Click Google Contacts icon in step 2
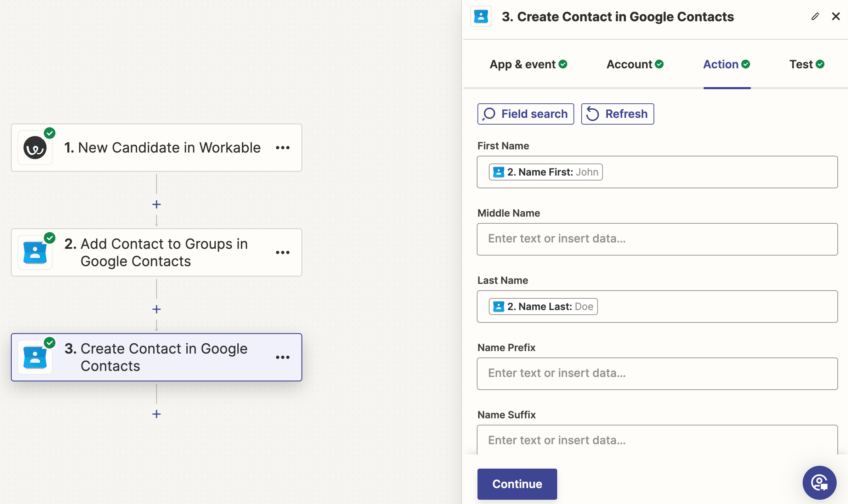 [35, 252]
